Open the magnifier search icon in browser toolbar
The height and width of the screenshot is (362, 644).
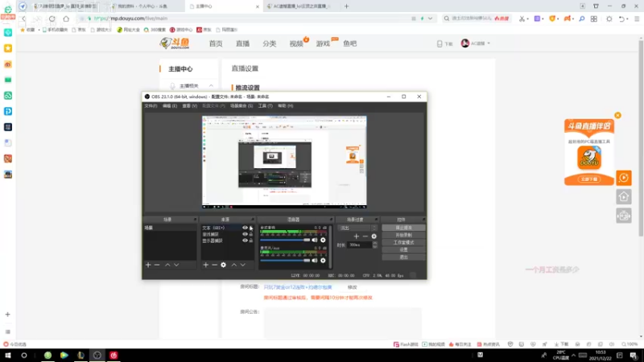click(581, 19)
